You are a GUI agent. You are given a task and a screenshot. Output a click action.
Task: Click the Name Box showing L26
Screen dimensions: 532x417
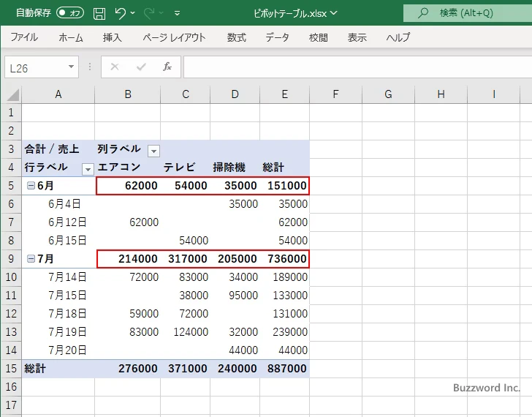(36, 67)
